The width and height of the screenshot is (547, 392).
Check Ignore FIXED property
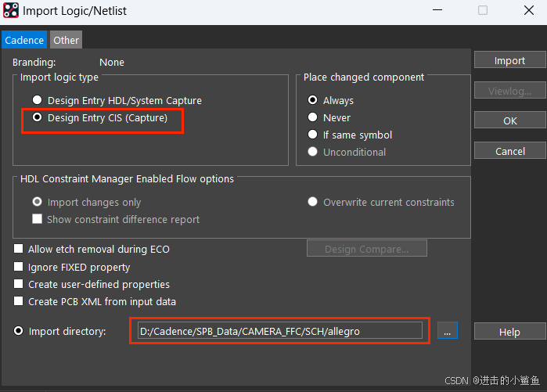point(18,267)
